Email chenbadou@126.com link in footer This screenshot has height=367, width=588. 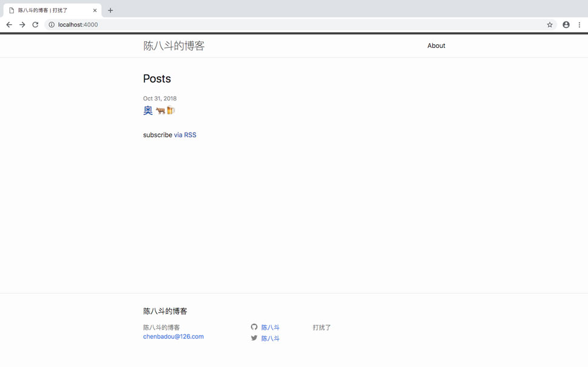(x=173, y=336)
